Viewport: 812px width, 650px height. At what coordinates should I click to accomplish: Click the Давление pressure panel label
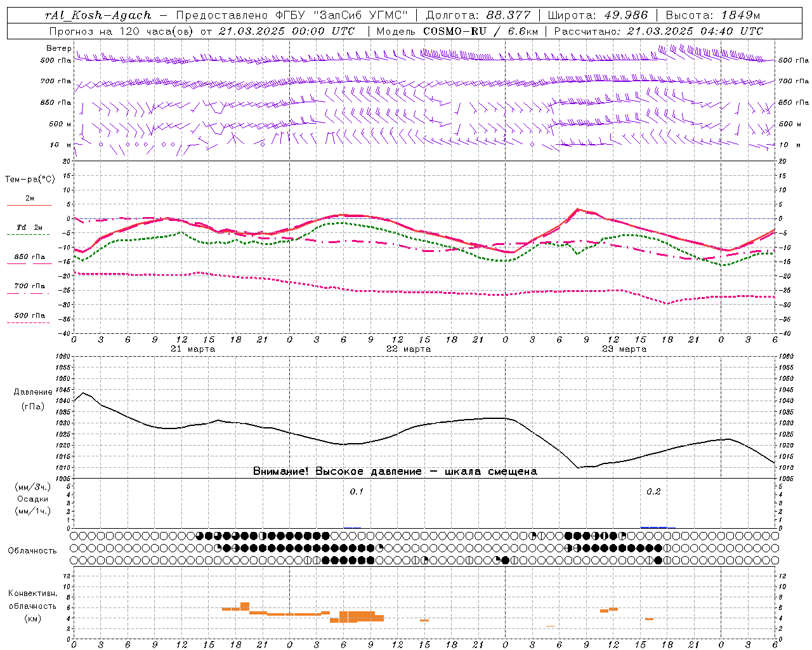33,392
